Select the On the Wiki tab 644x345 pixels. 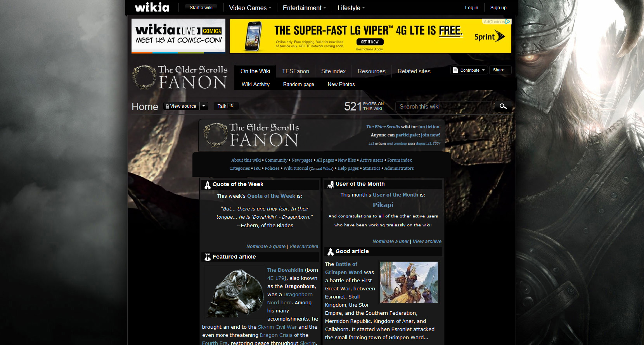[255, 71]
